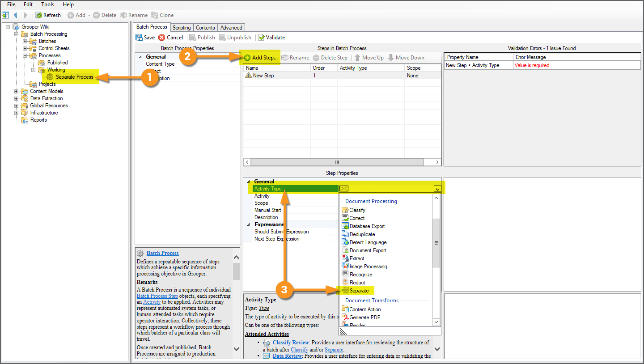Select Document Export from the list
The width and height of the screenshot is (644, 364).
364,250
